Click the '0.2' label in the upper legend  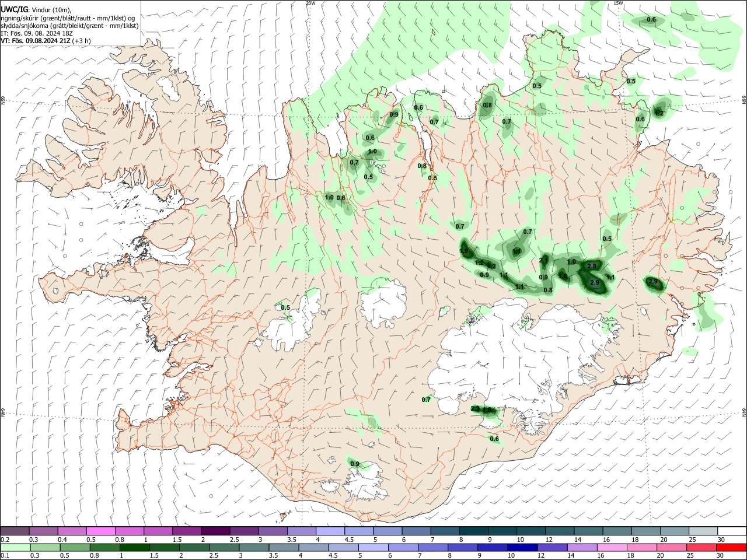pyautogui.click(x=5, y=540)
